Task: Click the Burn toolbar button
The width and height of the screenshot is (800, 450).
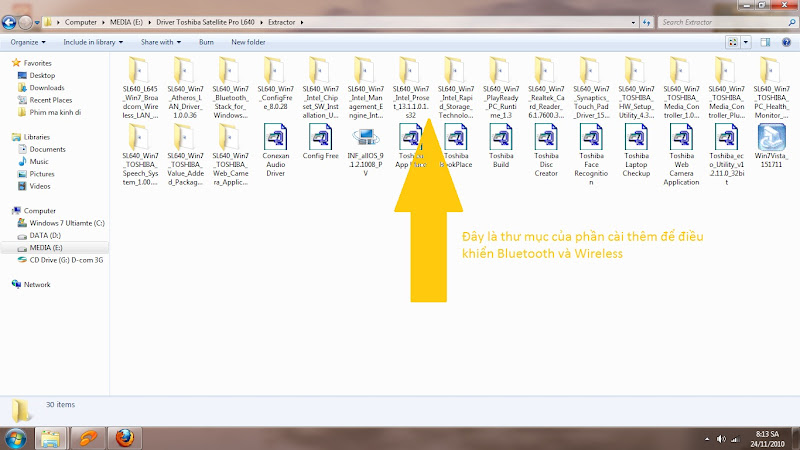Action: point(206,42)
